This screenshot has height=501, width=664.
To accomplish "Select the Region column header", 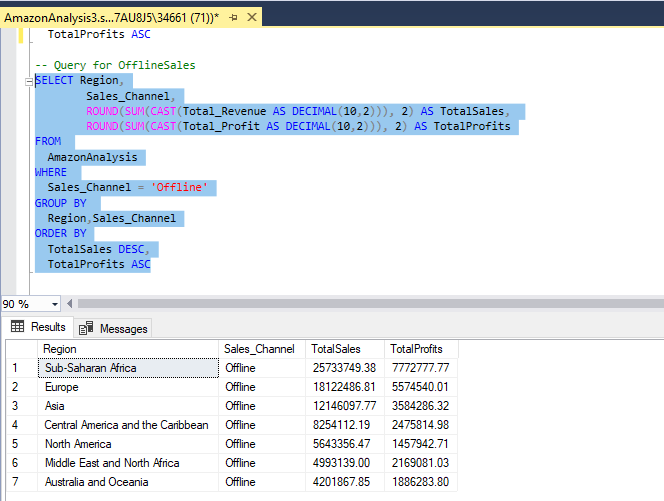I will 128,349.
